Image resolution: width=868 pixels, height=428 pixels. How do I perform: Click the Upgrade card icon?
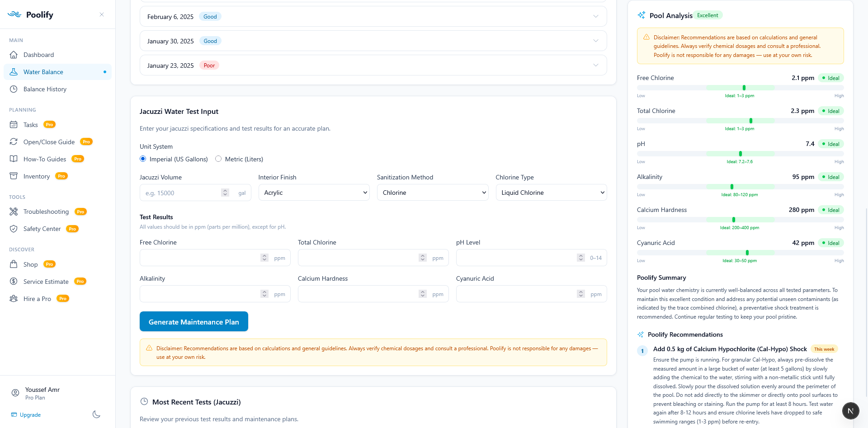[x=14, y=414]
